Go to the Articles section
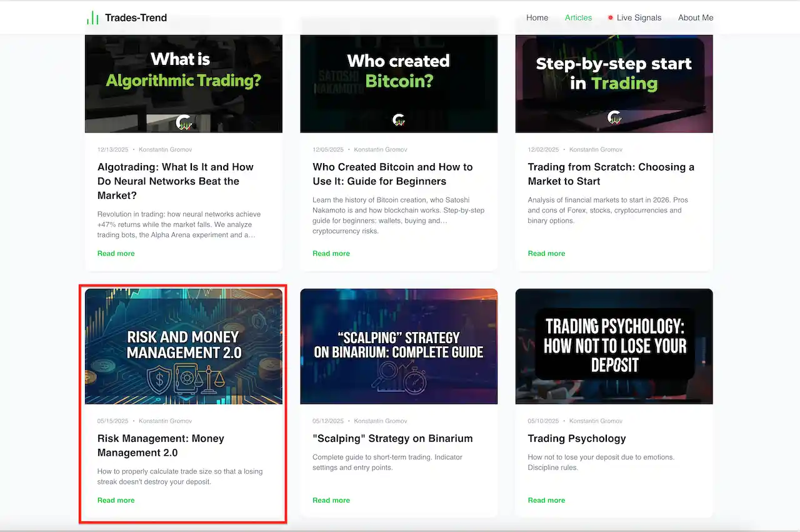Image resolution: width=800 pixels, height=532 pixels. tap(578, 18)
